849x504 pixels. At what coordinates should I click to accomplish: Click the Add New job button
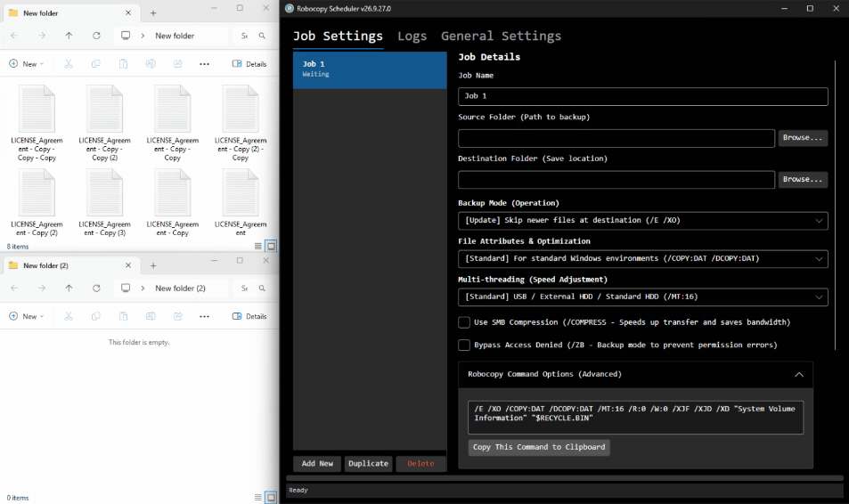pyautogui.click(x=317, y=464)
